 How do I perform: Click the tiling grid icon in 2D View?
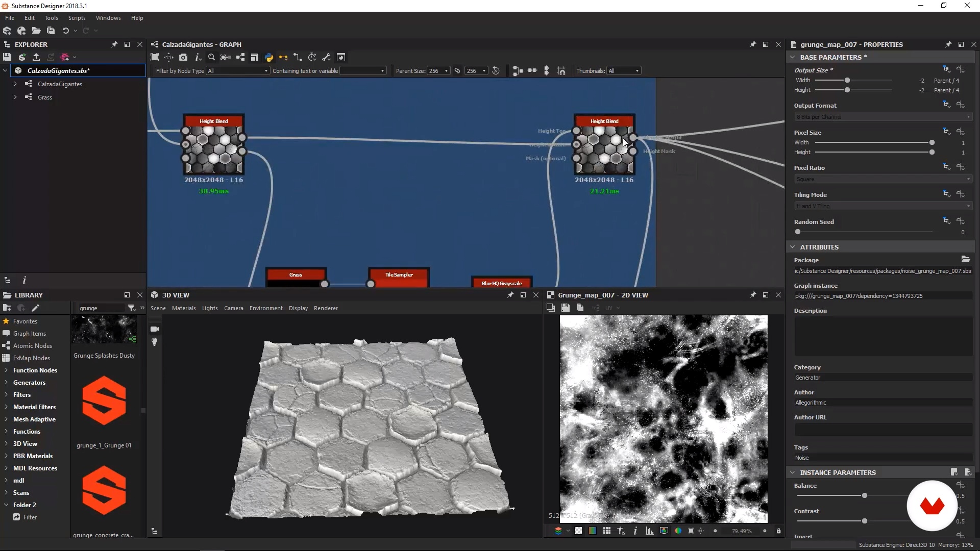click(606, 531)
